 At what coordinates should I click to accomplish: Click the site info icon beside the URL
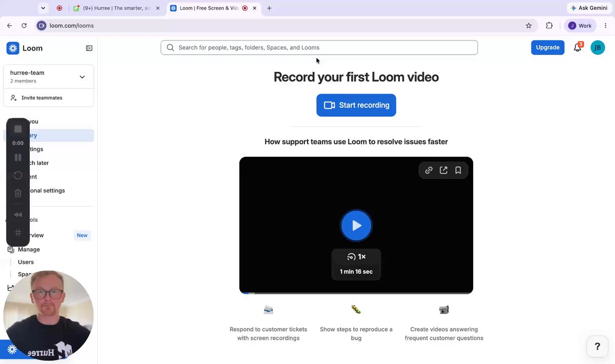coord(42,26)
